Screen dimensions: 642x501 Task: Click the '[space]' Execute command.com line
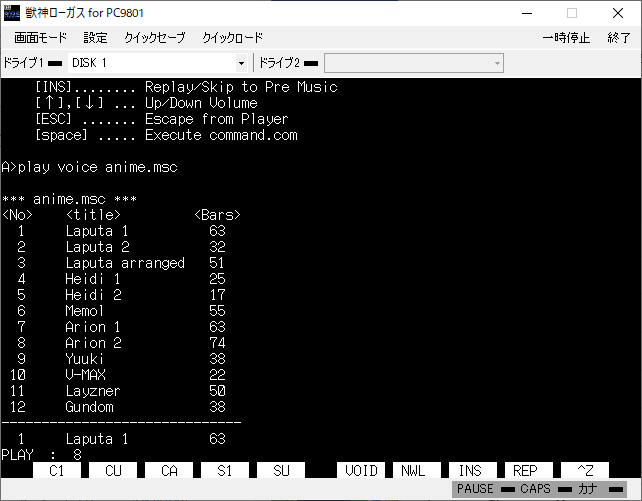[166, 135]
